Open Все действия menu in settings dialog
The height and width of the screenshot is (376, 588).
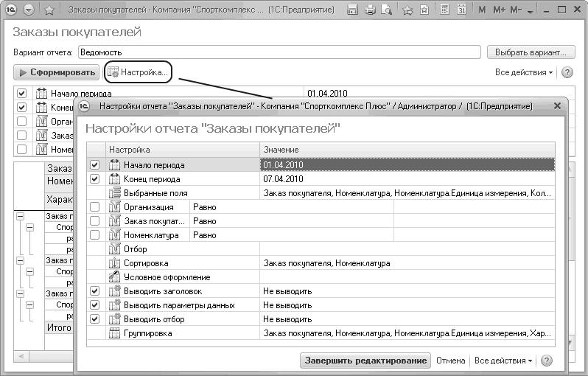point(503,361)
